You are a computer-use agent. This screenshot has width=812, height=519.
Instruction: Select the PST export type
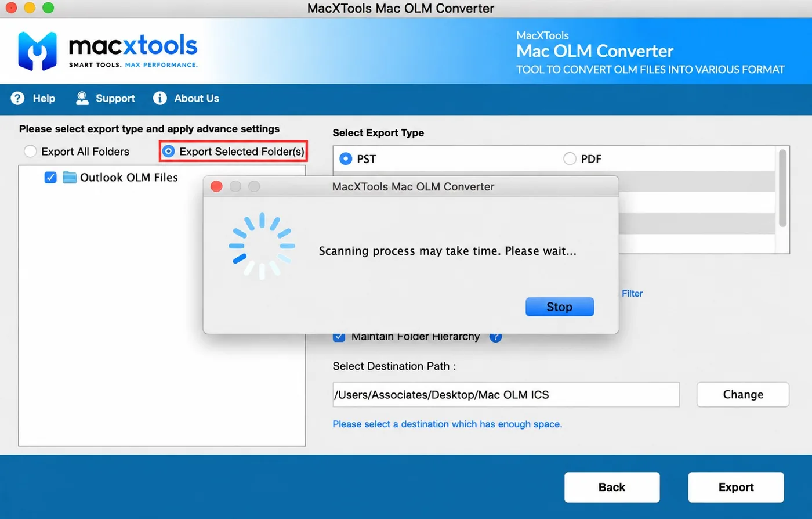[346, 158]
